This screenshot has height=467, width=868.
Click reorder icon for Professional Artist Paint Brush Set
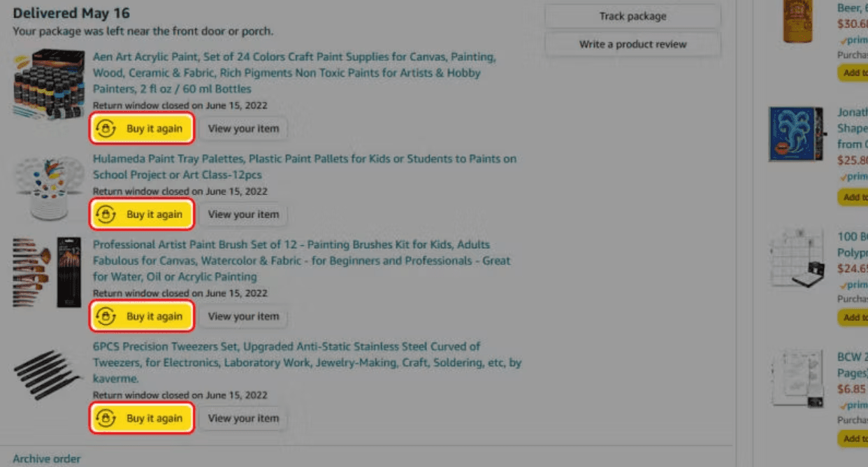click(x=106, y=317)
